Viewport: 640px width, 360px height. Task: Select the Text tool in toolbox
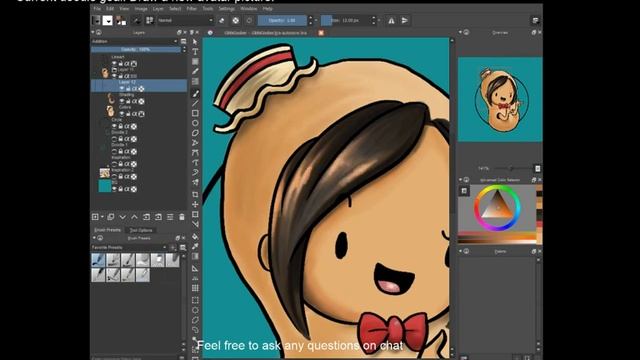tap(195, 52)
